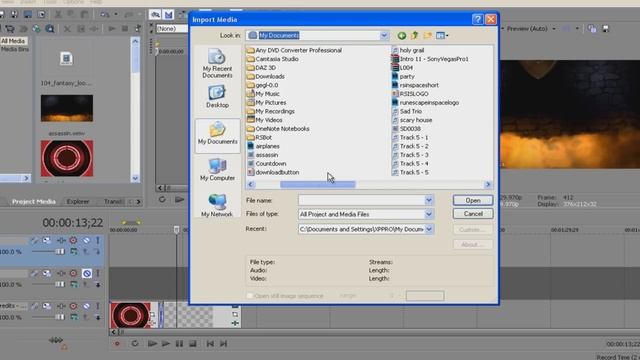Open the undo history dropdown arrow

pos(116,14)
